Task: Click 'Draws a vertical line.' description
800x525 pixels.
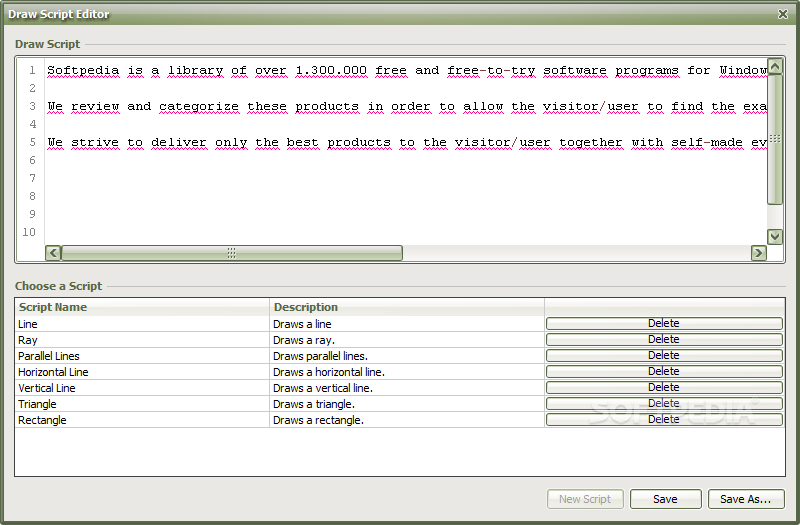Action: [x=407, y=388]
